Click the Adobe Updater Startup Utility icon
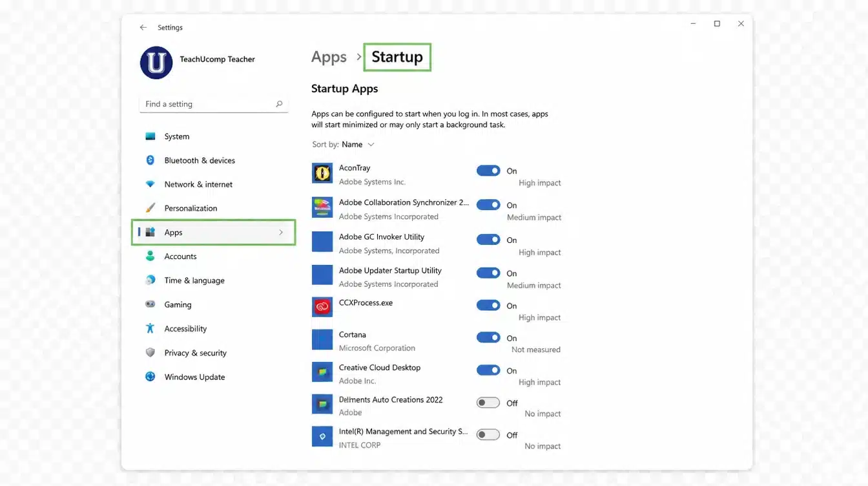 coord(322,275)
